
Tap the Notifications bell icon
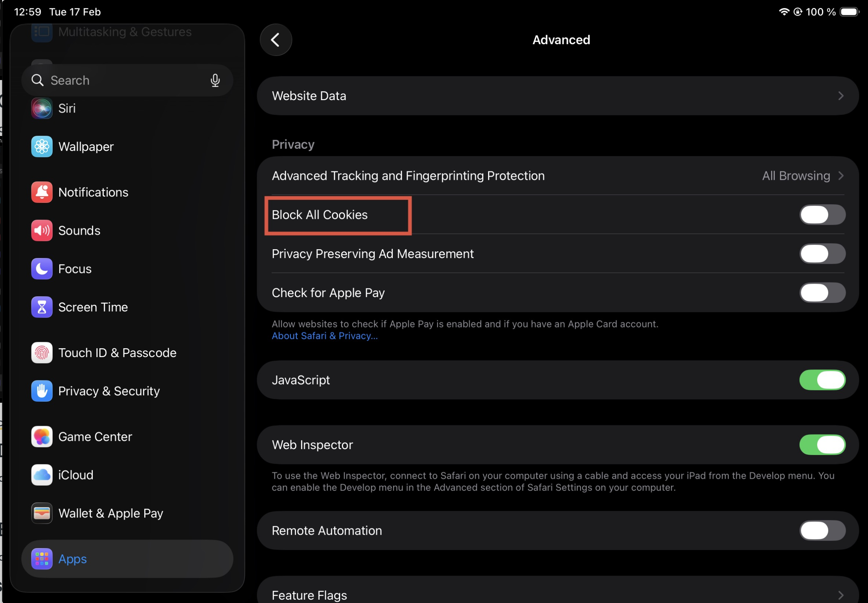point(42,192)
